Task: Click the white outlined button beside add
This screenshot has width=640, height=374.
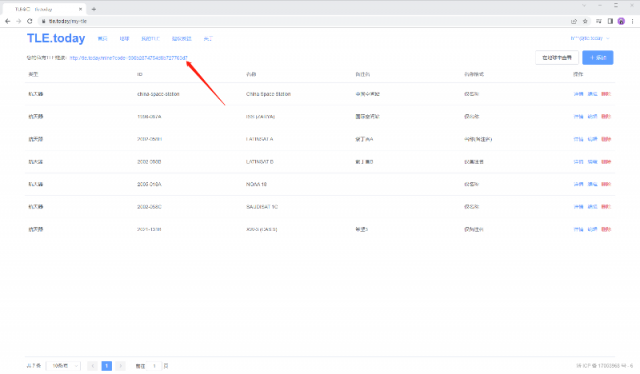Action: tap(557, 58)
